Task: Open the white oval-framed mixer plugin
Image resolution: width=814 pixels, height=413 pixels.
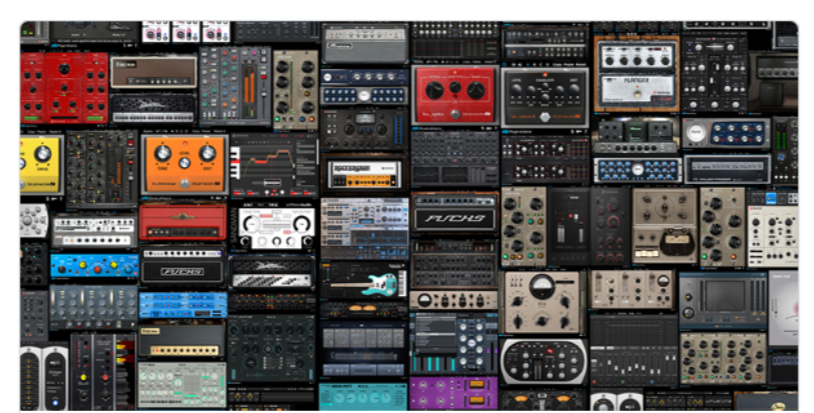Action: (544, 361)
